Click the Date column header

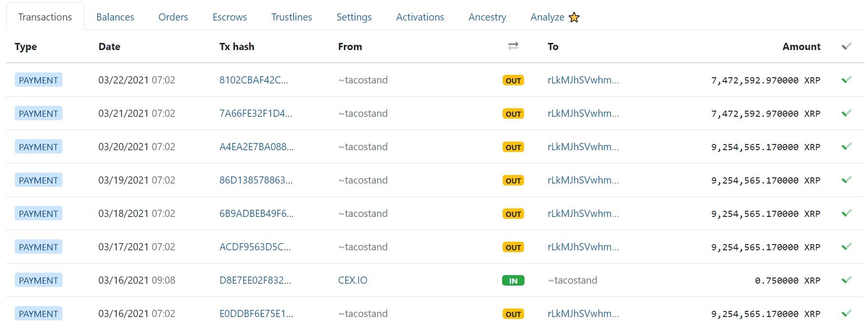109,47
